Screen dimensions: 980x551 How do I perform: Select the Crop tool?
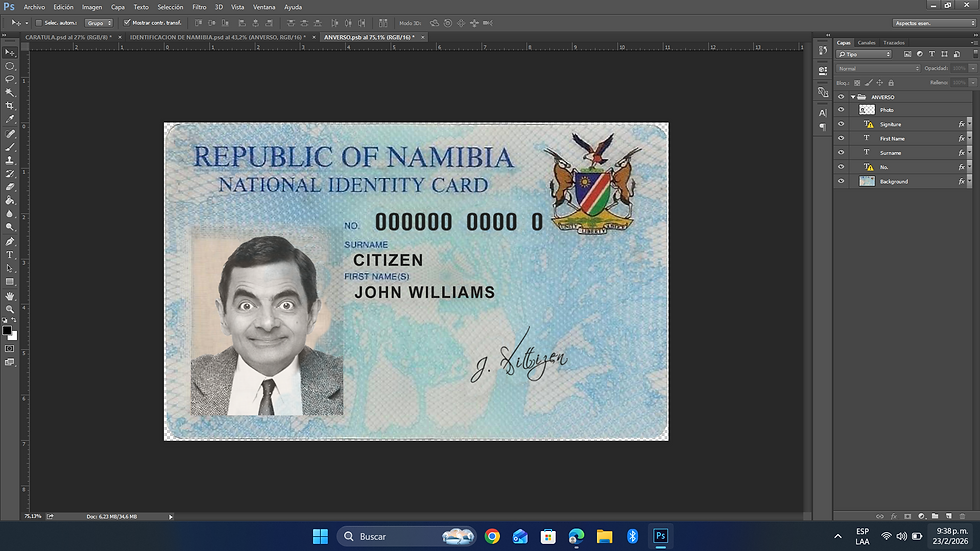click(x=9, y=106)
